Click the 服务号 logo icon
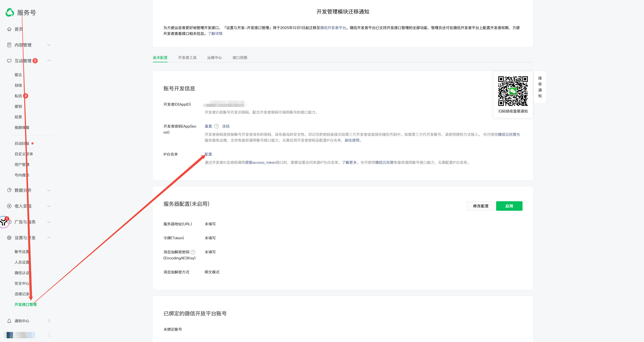Image resolution: width=644 pixels, height=342 pixels. click(10, 12)
